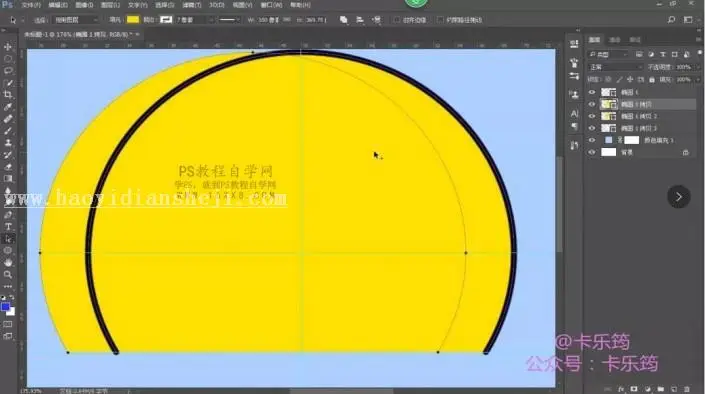705x394 pixels.
Task: Select the Pen tool
Action: point(8,215)
